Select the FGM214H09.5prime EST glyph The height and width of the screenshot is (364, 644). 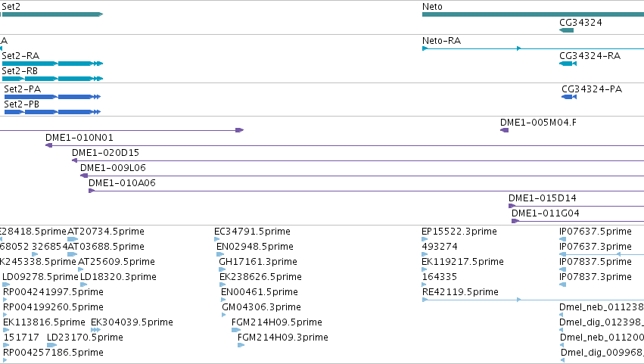tap(236, 330)
